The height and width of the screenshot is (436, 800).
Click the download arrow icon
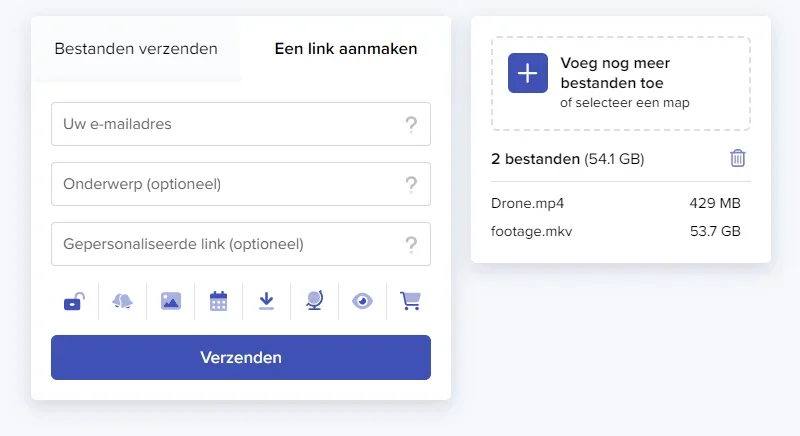266,300
